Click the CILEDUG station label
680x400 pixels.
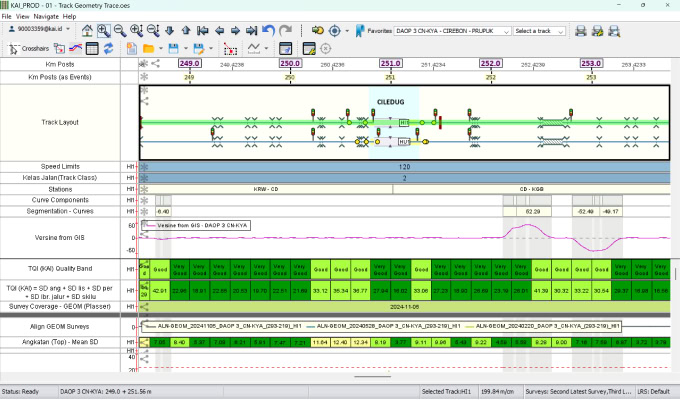point(390,102)
